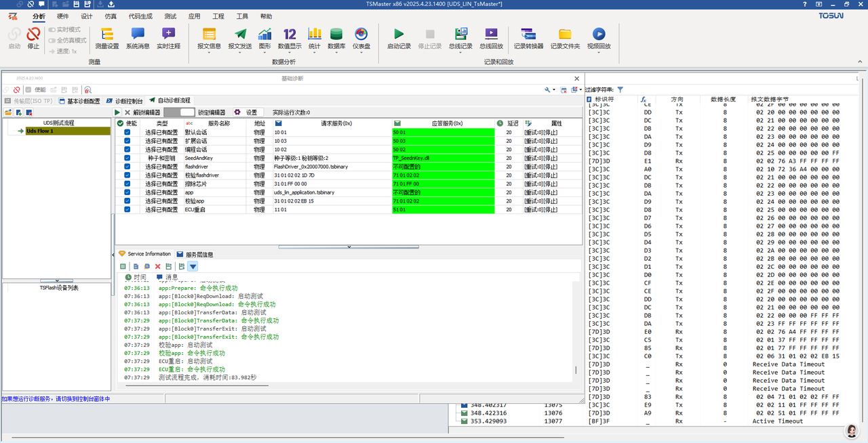Click the delete-flow icon above UDS flow tree
The height and width of the screenshot is (443, 868).
(x=29, y=112)
